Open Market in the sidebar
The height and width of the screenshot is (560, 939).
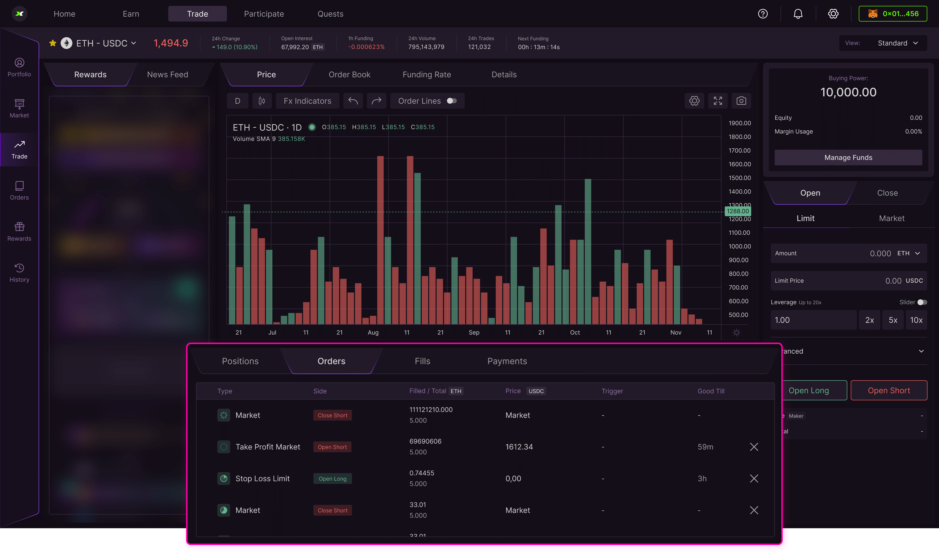(x=19, y=109)
